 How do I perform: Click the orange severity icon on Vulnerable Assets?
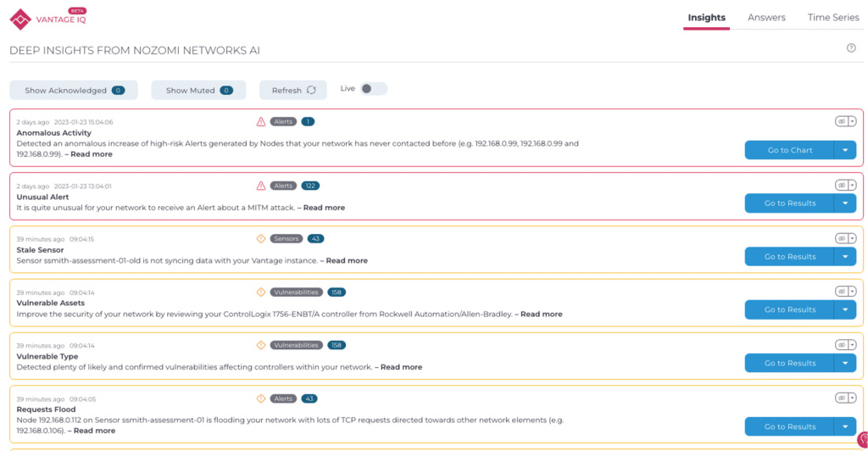[x=261, y=292]
